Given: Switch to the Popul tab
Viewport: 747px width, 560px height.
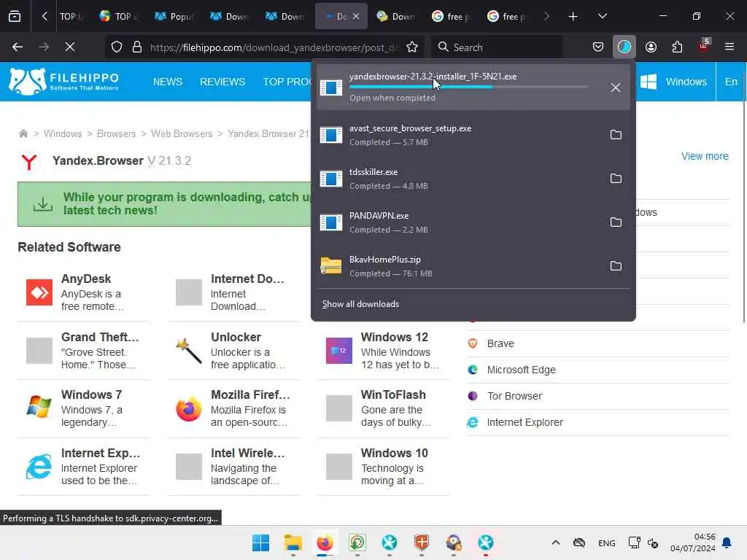Looking at the screenshot, I should pyautogui.click(x=174, y=16).
